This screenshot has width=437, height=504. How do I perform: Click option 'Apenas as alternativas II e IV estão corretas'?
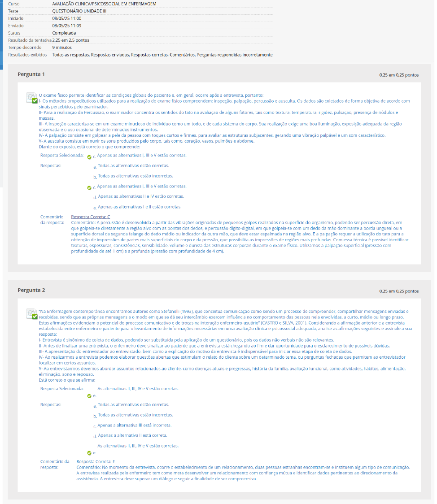[140, 196]
